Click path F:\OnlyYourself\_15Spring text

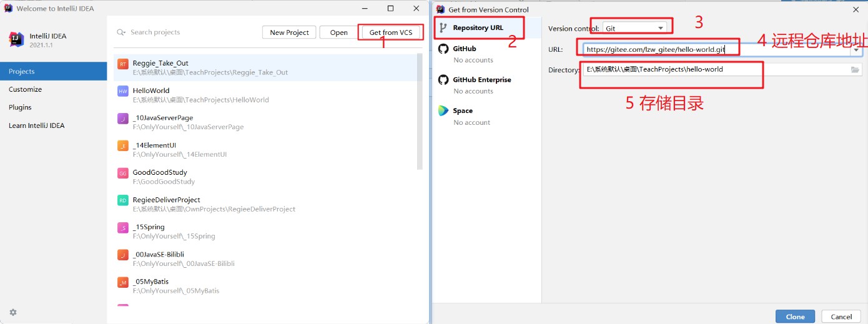click(x=174, y=237)
